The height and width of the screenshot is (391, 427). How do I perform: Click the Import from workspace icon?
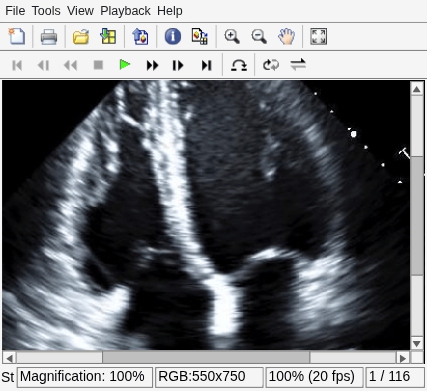108,36
